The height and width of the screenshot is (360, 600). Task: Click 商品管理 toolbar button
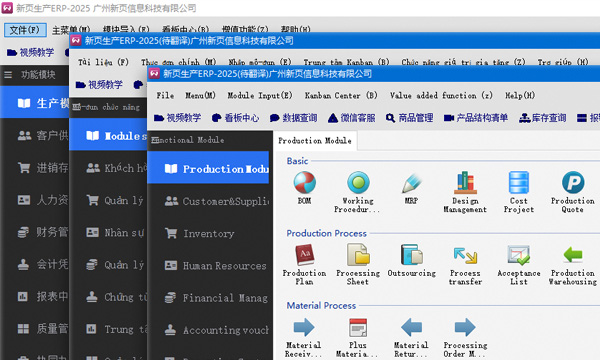click(x=410, y=118)
